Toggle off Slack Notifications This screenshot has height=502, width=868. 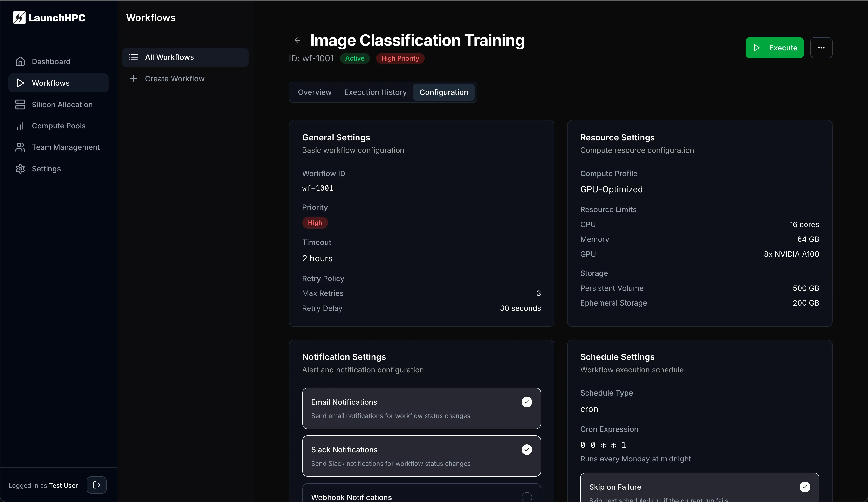point(527,450)
